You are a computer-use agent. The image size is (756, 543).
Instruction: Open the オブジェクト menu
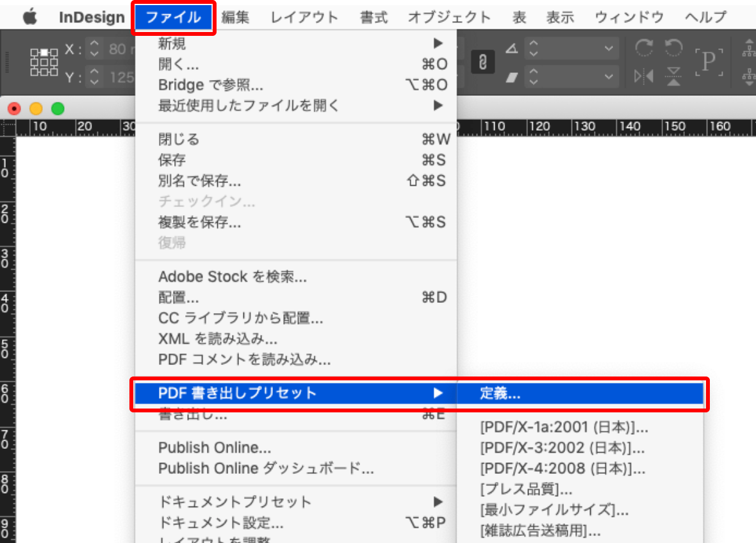449,17
